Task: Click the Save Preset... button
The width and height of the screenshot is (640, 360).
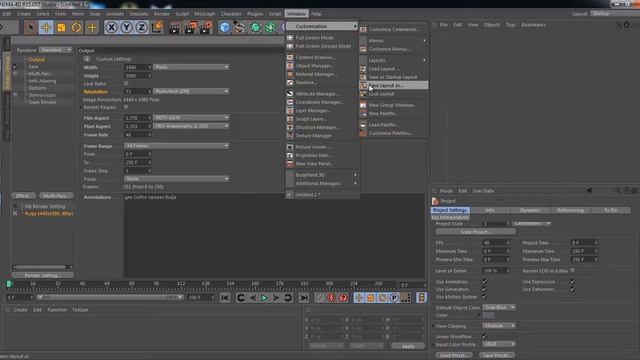Action: pos(496,356)
